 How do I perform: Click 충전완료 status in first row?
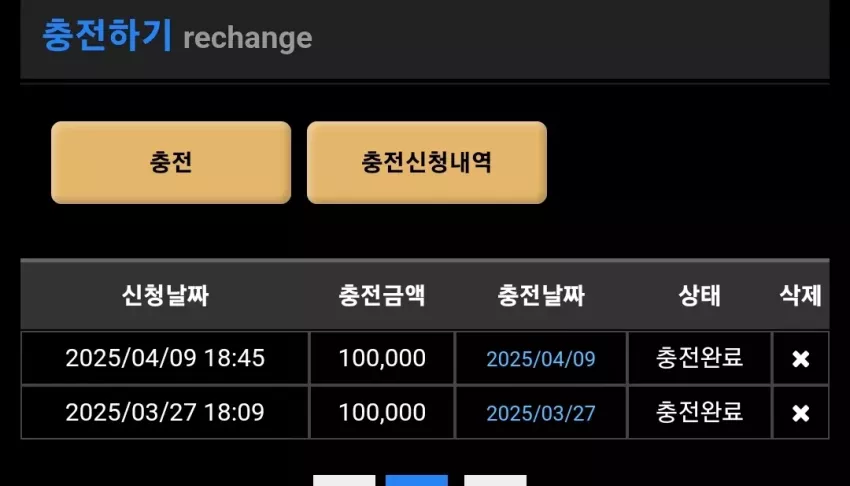tap(699, 358)
